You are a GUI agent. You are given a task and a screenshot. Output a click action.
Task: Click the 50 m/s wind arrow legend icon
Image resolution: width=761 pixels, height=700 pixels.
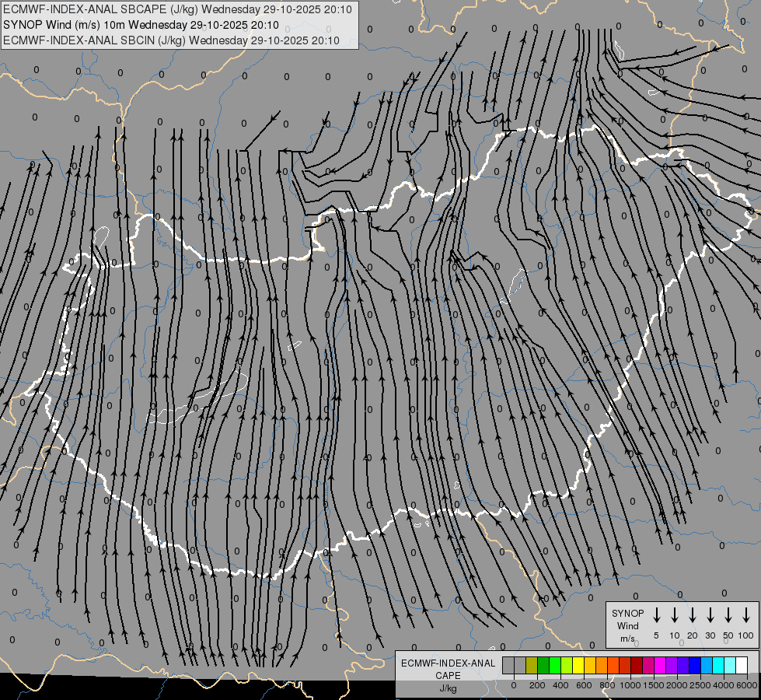[x=728, y=615]
